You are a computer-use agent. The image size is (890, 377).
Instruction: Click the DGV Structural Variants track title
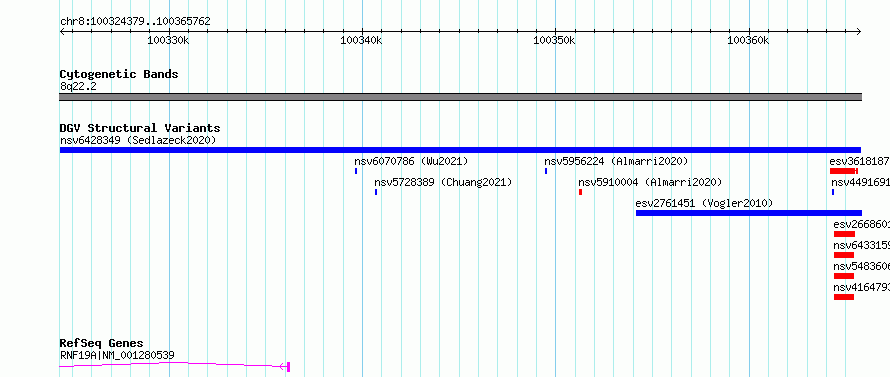click(x=140, y=128)
